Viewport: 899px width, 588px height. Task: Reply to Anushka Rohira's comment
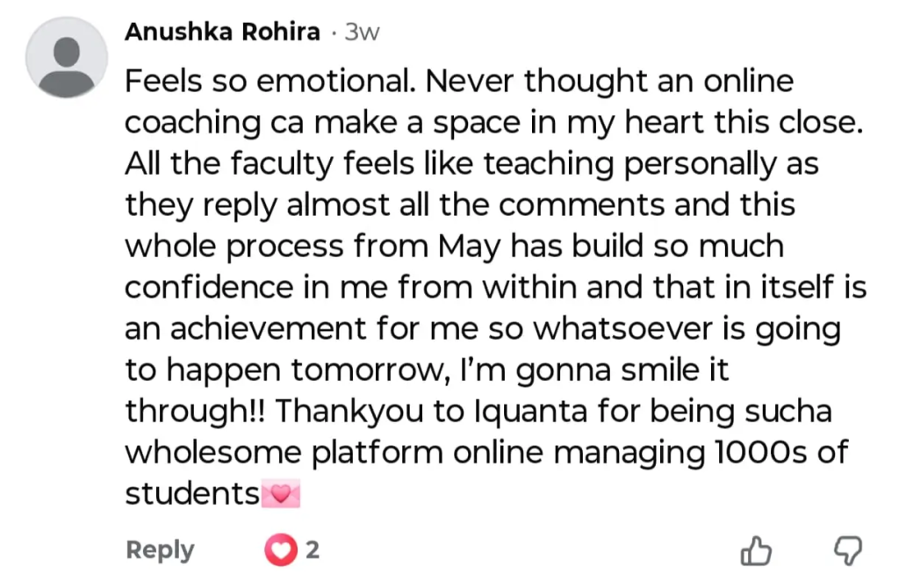coord(160,550)
